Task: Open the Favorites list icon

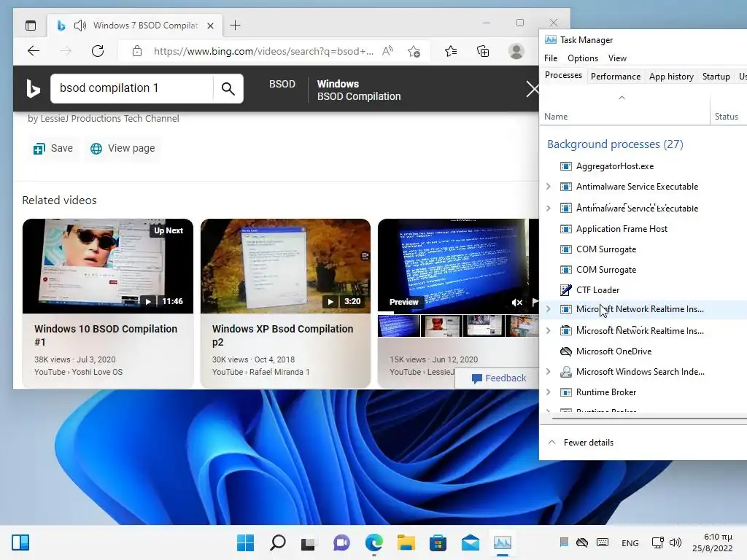Action: pyautogui.click(x=451, y=51)
